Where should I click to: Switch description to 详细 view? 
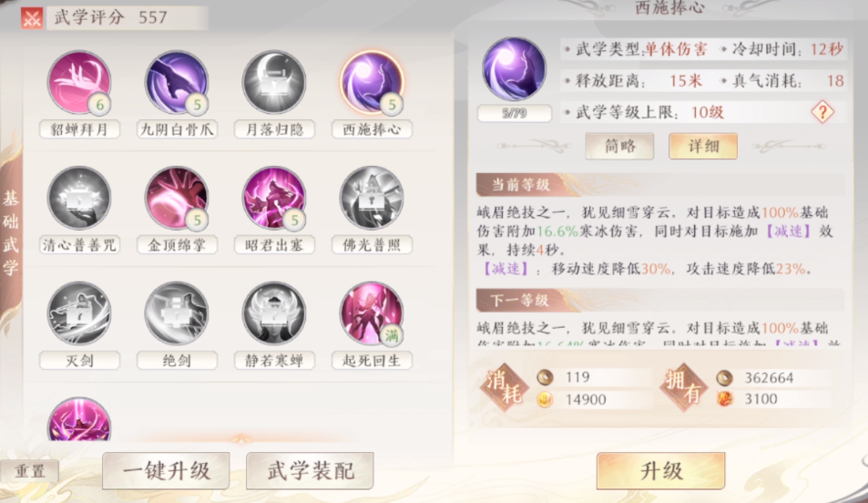coord(703,146)
